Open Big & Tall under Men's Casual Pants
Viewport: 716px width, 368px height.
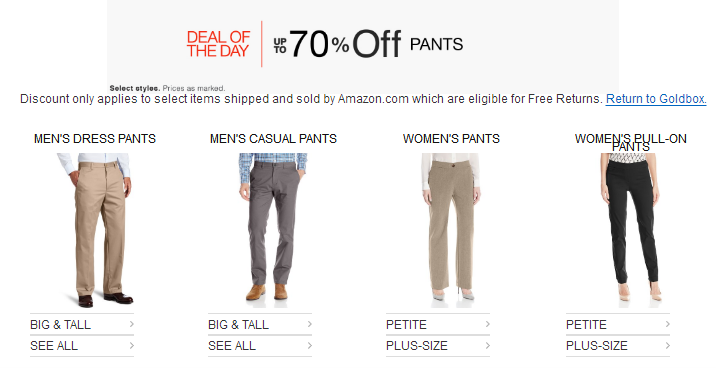[260, 325]
